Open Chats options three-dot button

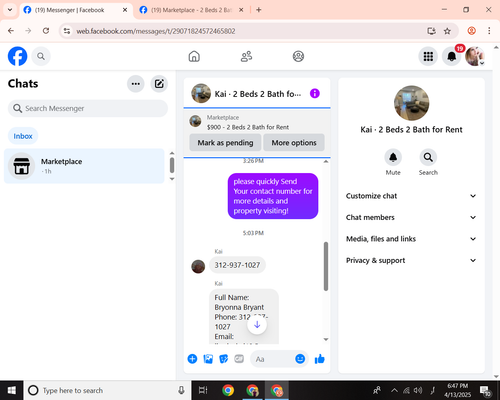point(136,84)
